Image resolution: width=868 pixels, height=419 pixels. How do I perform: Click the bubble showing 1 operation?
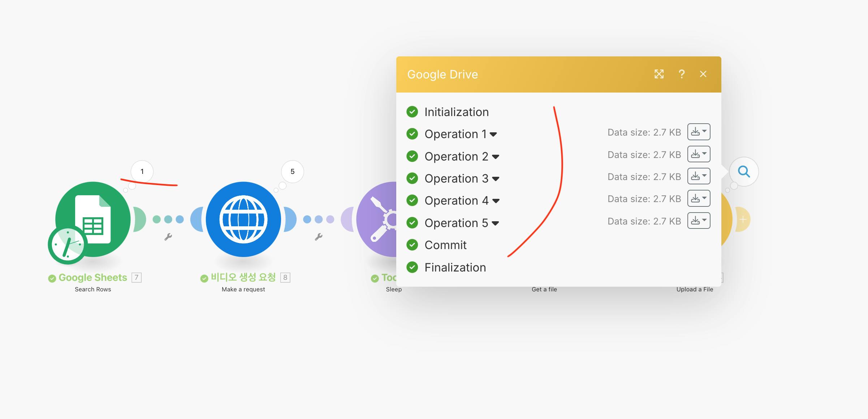(x=142, y=172)
